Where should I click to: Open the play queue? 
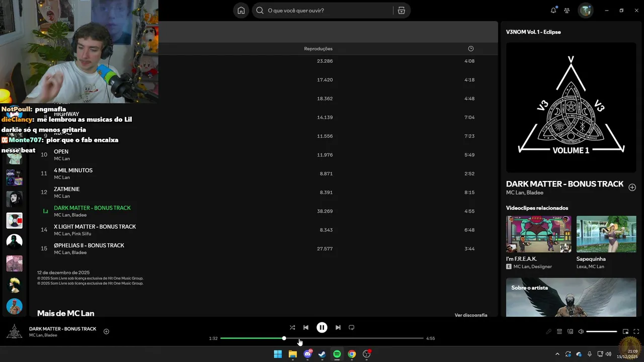559,331
